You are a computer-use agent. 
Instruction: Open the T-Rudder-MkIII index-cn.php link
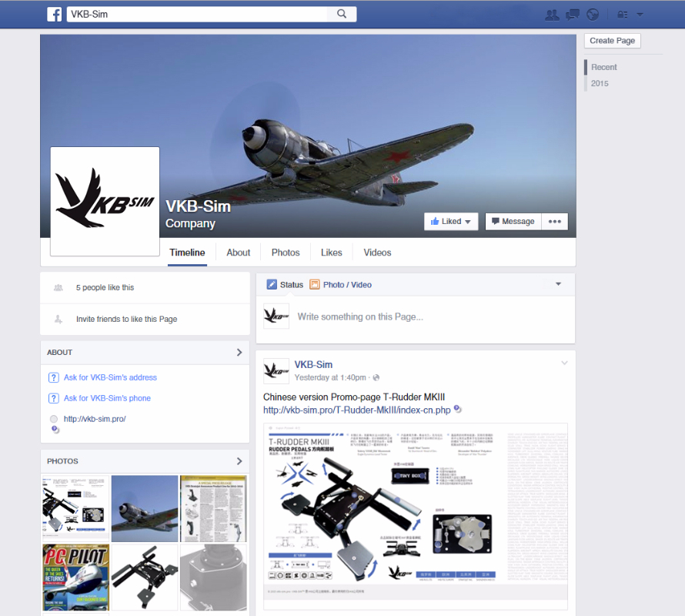356,410
